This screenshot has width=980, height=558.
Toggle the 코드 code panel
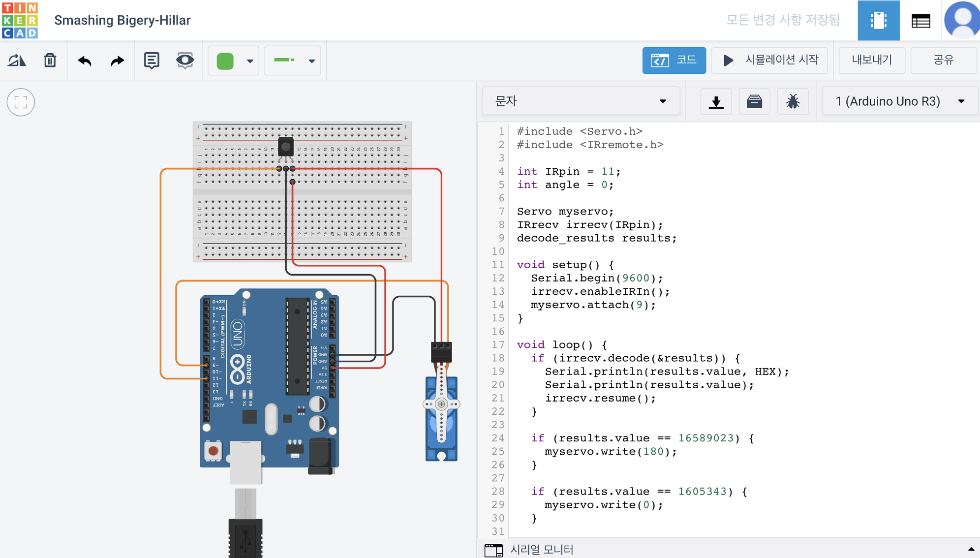[674, 60]
